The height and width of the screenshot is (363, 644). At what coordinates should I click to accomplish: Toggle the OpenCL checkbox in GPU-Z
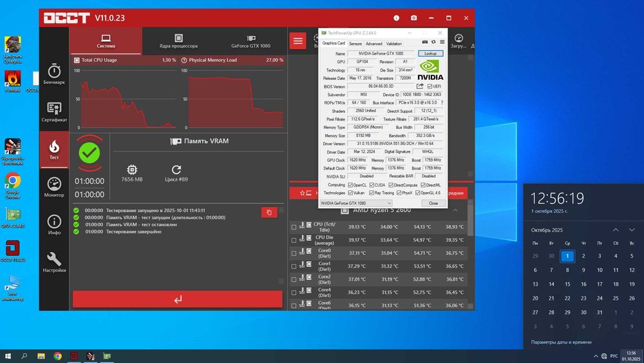tap(350, 185)
